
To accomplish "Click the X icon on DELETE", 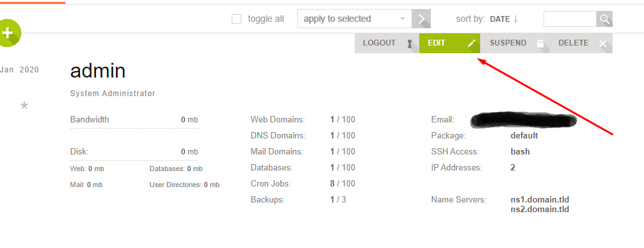I will (602, 44).
